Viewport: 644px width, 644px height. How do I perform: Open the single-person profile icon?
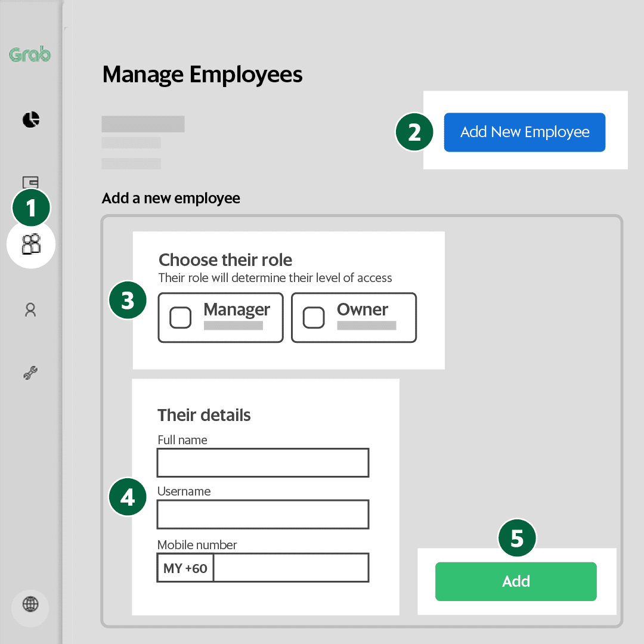(x=30, y=309)
